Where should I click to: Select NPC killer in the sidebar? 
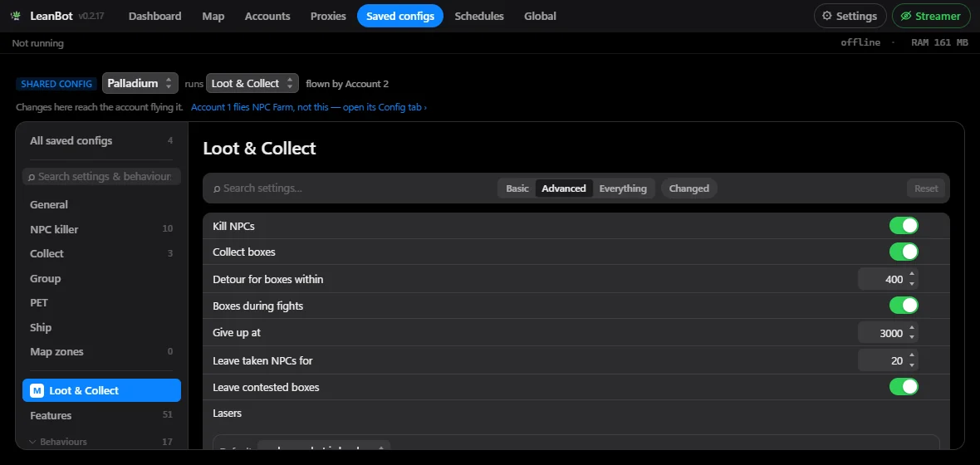tap(101, 229)
